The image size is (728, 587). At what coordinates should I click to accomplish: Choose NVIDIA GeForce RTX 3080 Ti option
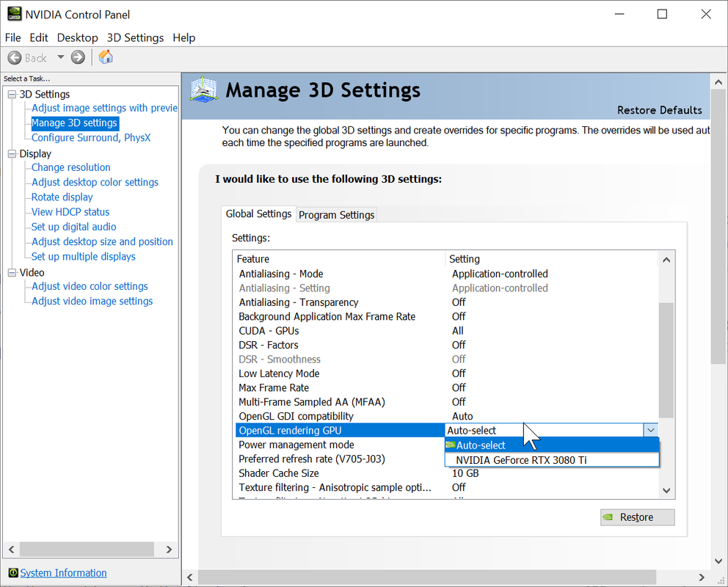552,460
